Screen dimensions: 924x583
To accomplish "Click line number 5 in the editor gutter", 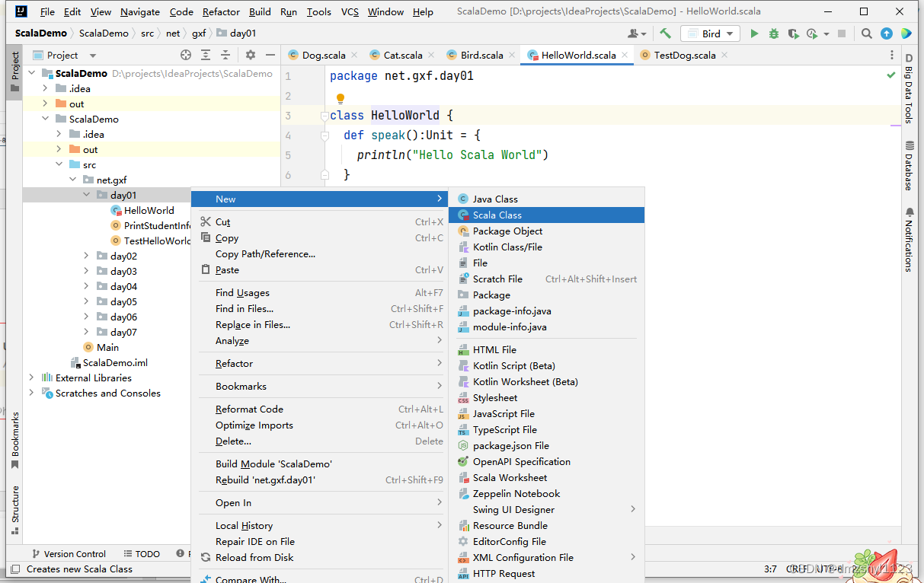I will tap(288, 155).
